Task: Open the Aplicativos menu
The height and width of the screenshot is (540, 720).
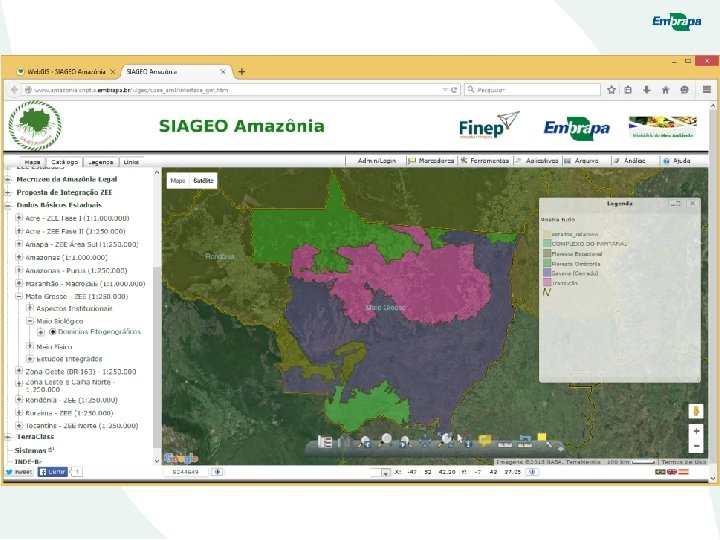Action: tap(537, 161)
